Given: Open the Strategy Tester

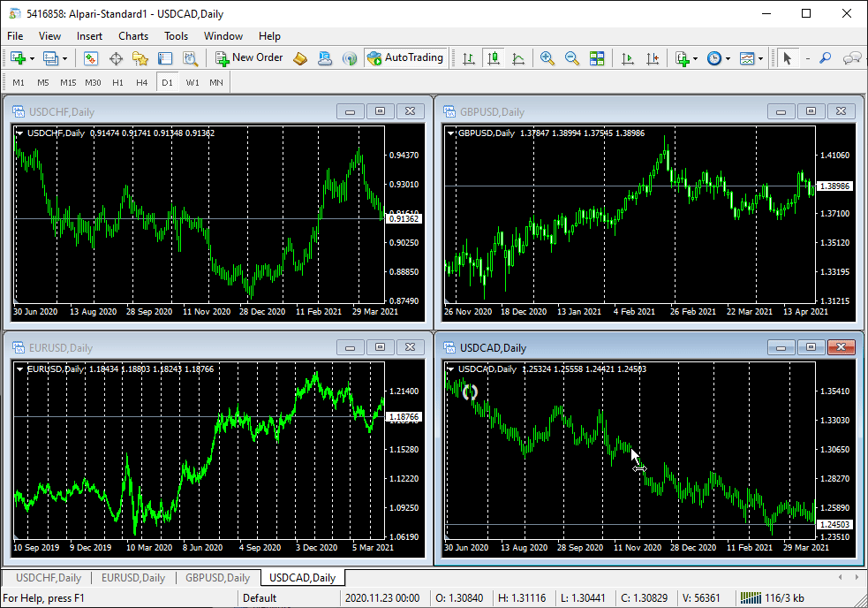Looking at the screenshot, I should pos(191,57).
